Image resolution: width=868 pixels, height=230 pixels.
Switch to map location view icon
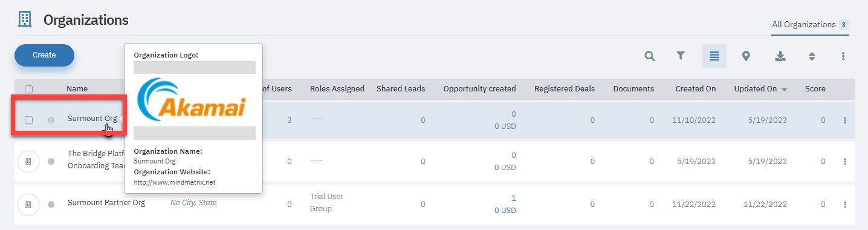tap(746, 56)
